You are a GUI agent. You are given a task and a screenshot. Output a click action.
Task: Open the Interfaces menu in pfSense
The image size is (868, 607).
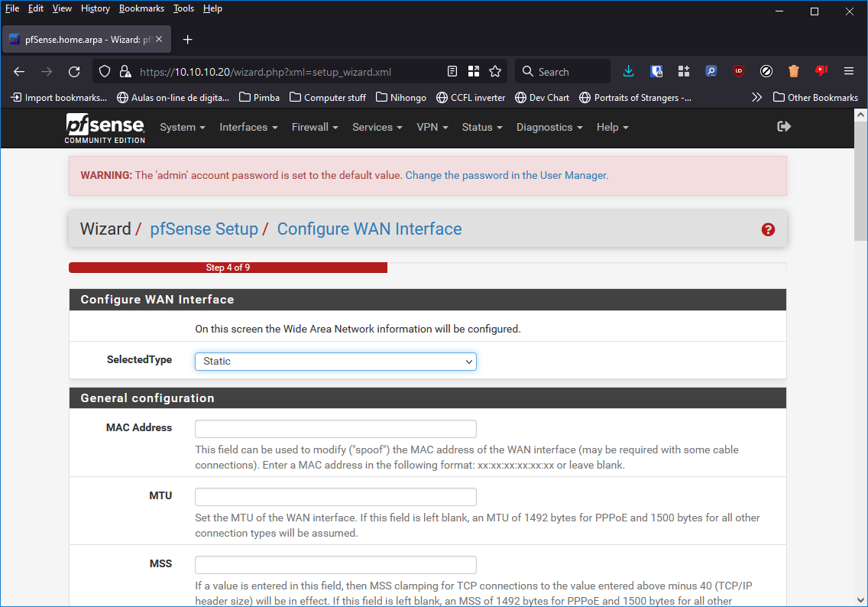tap(248, 127)
